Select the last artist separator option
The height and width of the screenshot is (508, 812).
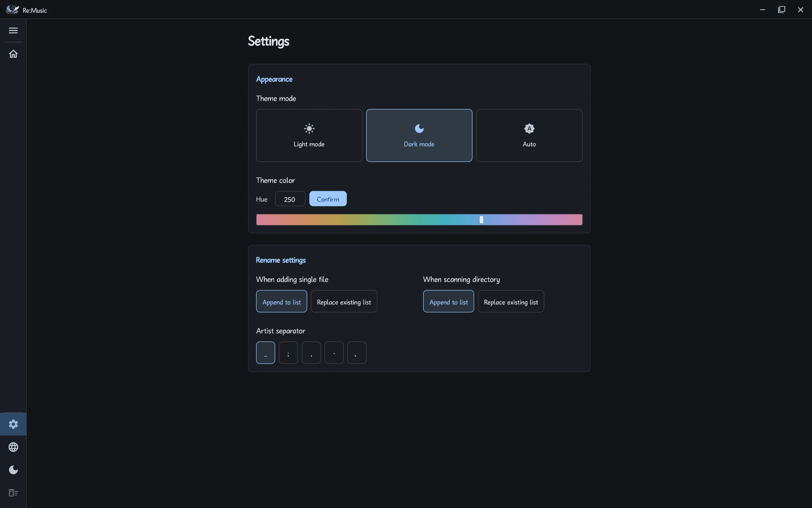click(357, 353)
